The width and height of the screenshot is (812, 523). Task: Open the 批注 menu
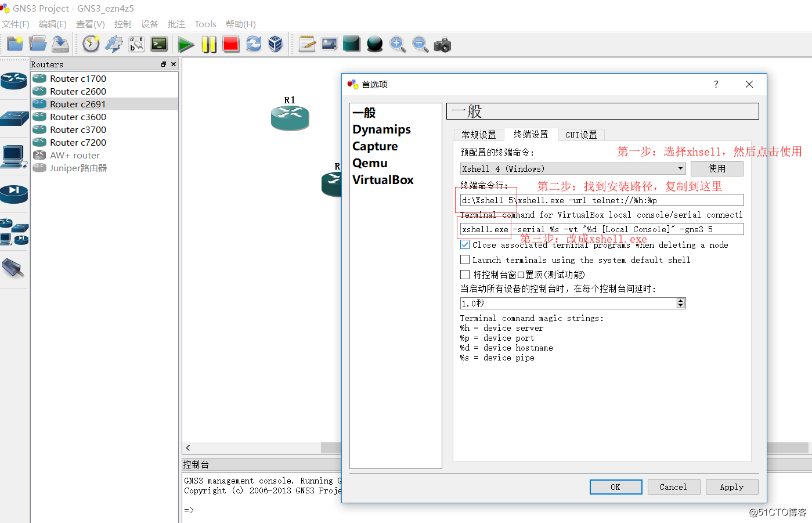176,24
